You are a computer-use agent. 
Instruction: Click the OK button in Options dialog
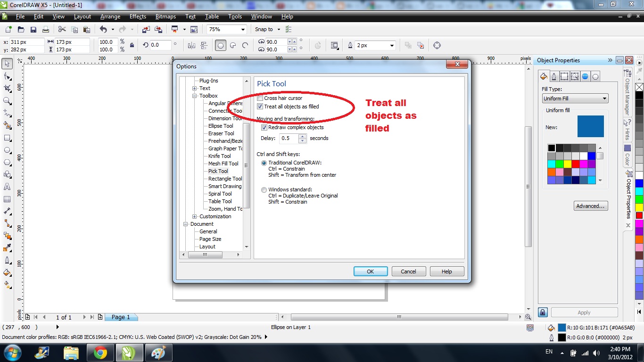pyautogui.click(x=371, y=271)
